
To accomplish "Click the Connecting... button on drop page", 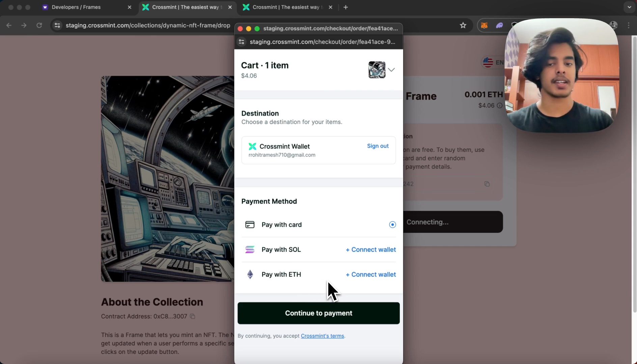I will click(x=453, y=222).
